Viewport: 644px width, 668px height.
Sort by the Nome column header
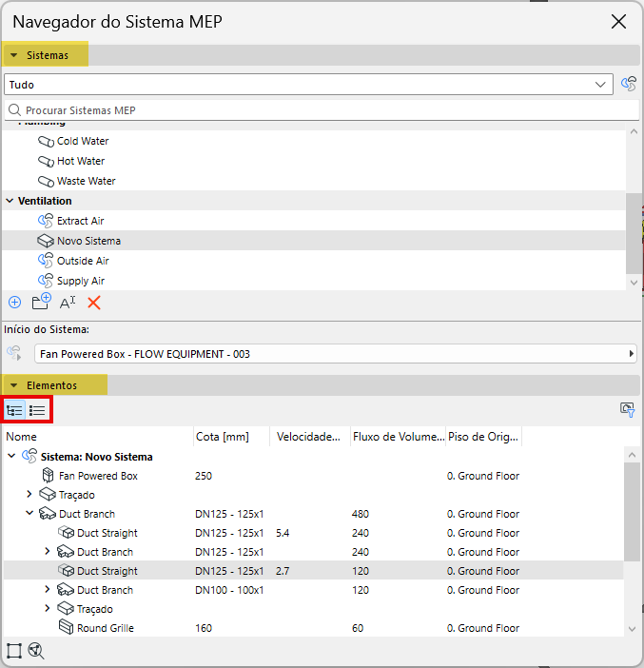[98, 437]
